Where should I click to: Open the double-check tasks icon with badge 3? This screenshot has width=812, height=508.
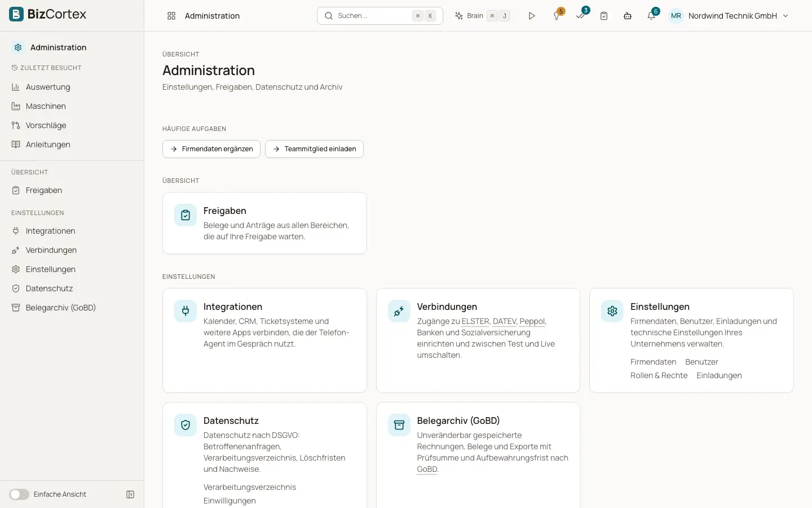click(x=581, y=15)
